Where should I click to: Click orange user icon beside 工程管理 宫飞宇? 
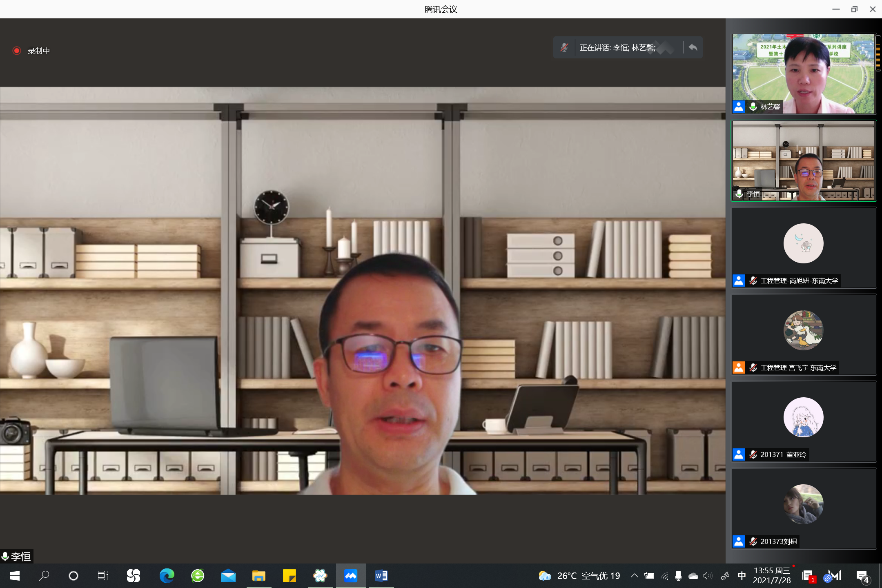pyautogui.click(x=739, y=367)
